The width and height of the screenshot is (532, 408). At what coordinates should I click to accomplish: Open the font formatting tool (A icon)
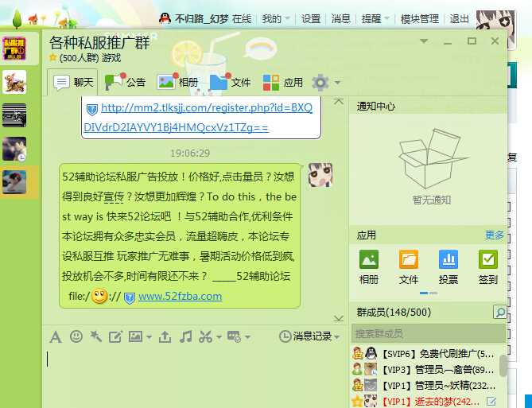point(56,337)
